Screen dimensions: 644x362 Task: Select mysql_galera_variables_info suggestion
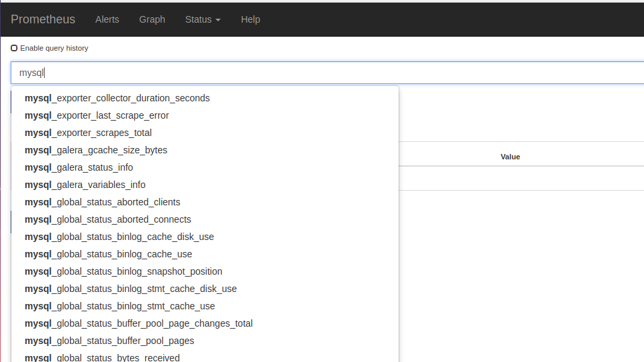click(x=85, y=185)
